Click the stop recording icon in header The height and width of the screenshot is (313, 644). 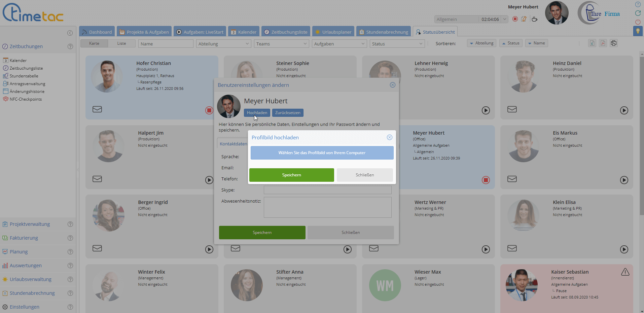(x=515, y=19)
